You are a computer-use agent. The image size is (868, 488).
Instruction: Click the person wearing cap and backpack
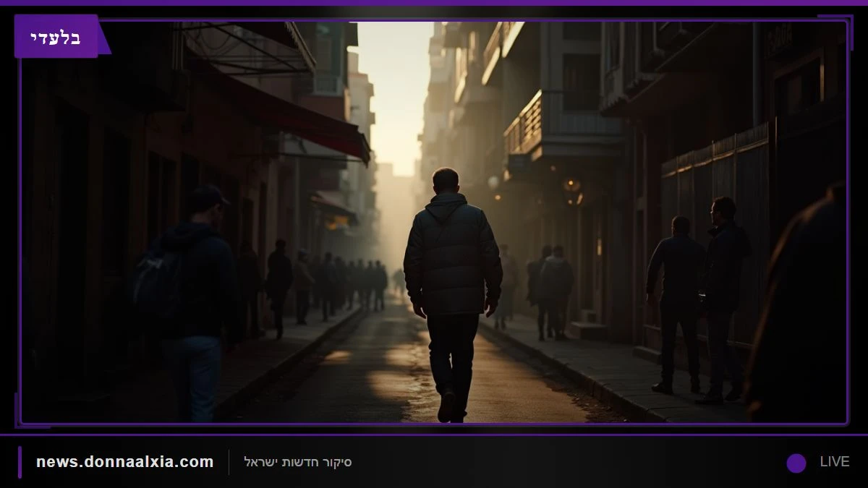point(188,304)
